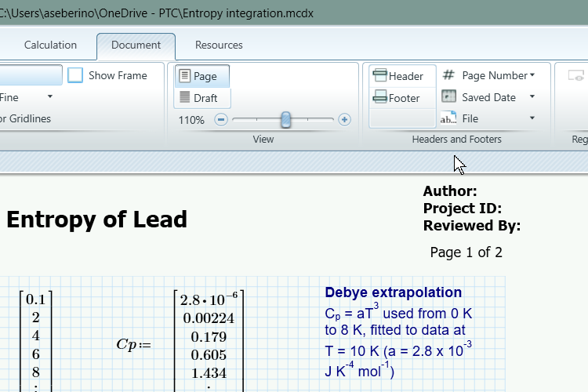The width and height of the screenshot is (588, 392).
Task: Click the Draft view lines icon
Action: 185,98
